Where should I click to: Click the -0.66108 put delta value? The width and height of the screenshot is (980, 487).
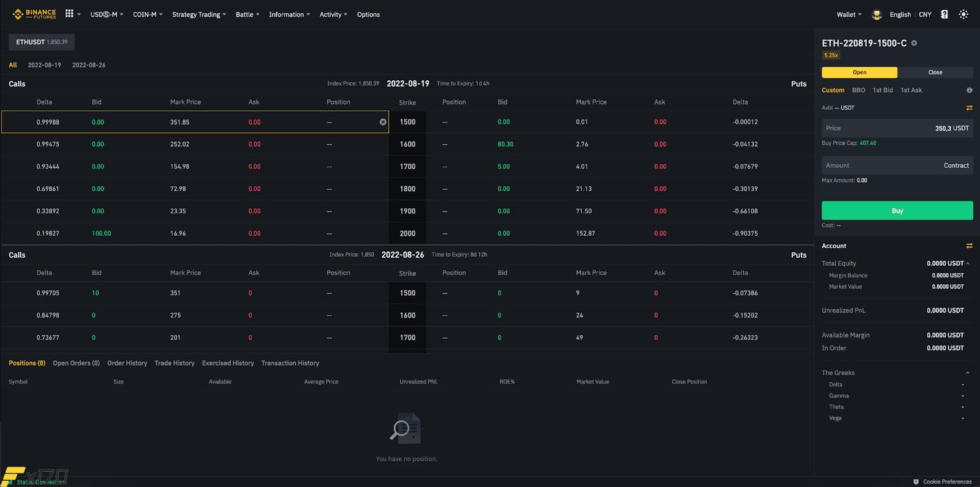745,211
